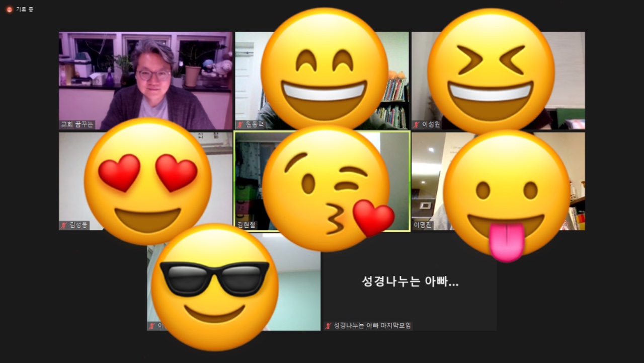This screenshot has height=363, width=644.
Task: Select the '성경나누는 아빠...' no-video participant tile
Action: click(x=410, y=282)
